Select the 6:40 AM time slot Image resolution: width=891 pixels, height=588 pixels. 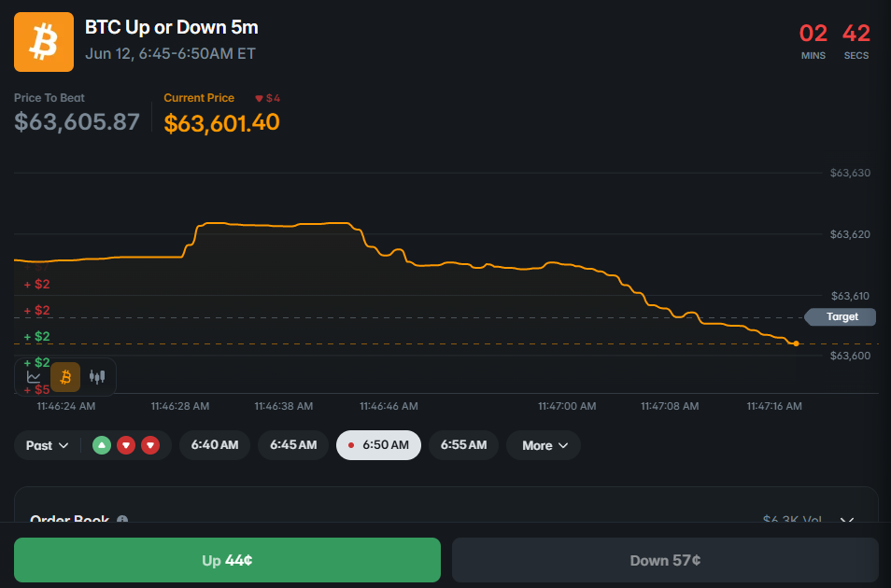pyautogui.click(x=215, y=445)
